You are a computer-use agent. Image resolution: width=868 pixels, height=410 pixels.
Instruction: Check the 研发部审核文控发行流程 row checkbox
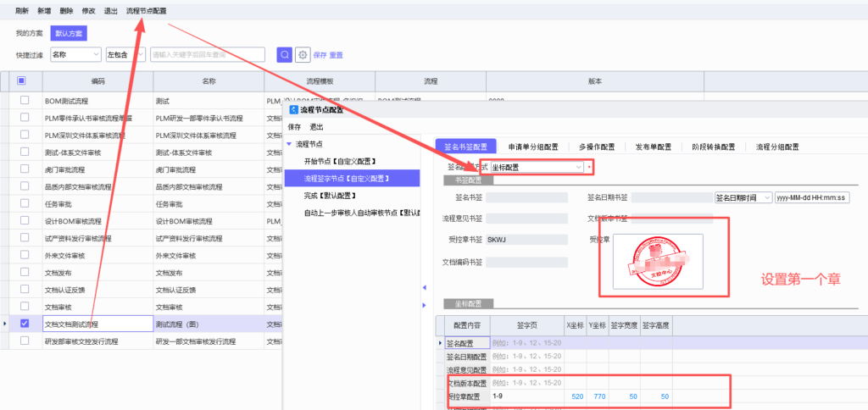tap(25, 341)
